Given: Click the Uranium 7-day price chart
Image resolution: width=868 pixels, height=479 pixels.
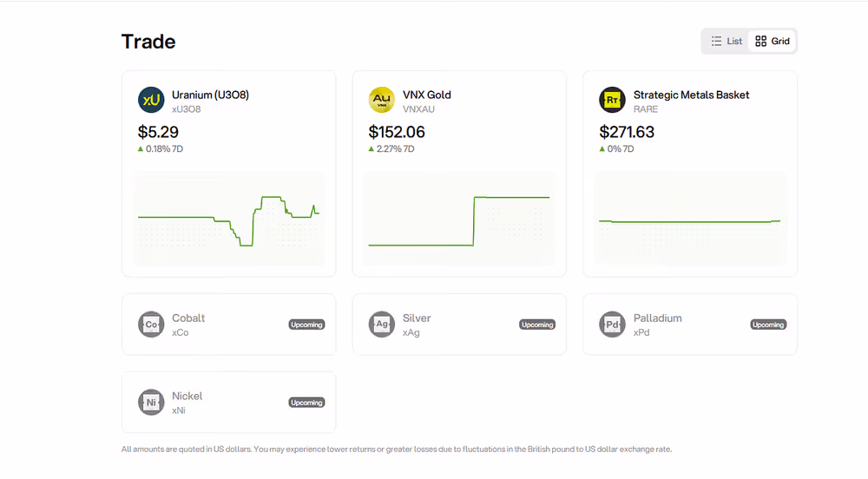Looking at the screenshot, I should pos(228,219).
